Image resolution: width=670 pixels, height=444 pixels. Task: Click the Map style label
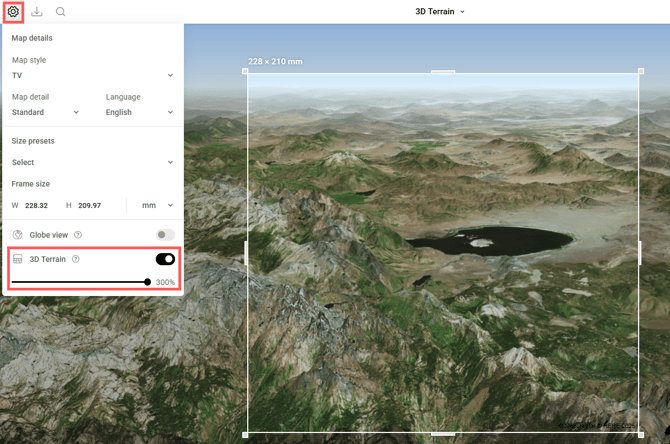tap(29, 60)
